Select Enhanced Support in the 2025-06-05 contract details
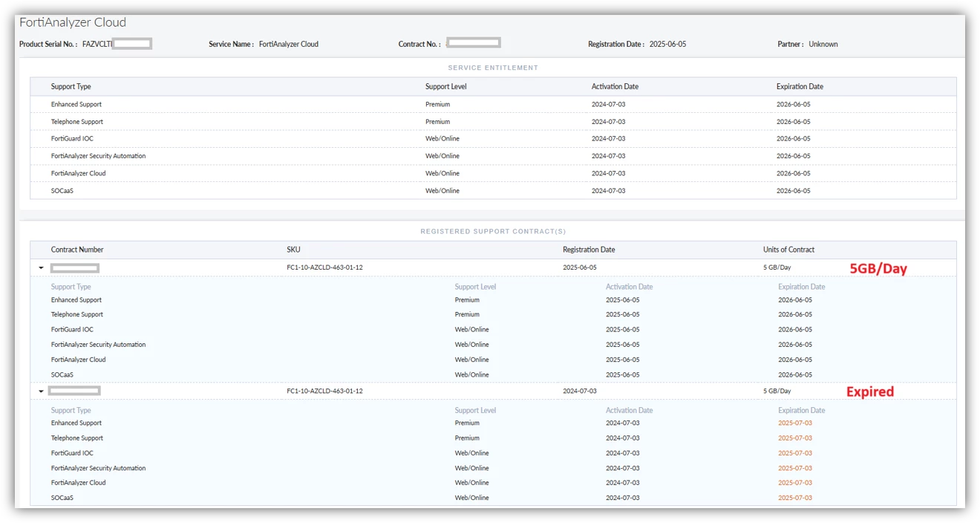 (76, 300)
